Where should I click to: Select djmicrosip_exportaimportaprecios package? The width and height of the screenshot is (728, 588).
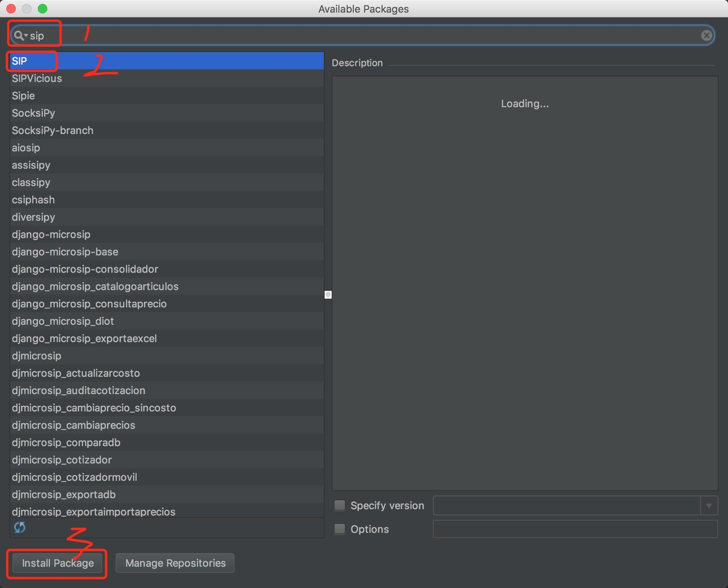coord(167,511)
